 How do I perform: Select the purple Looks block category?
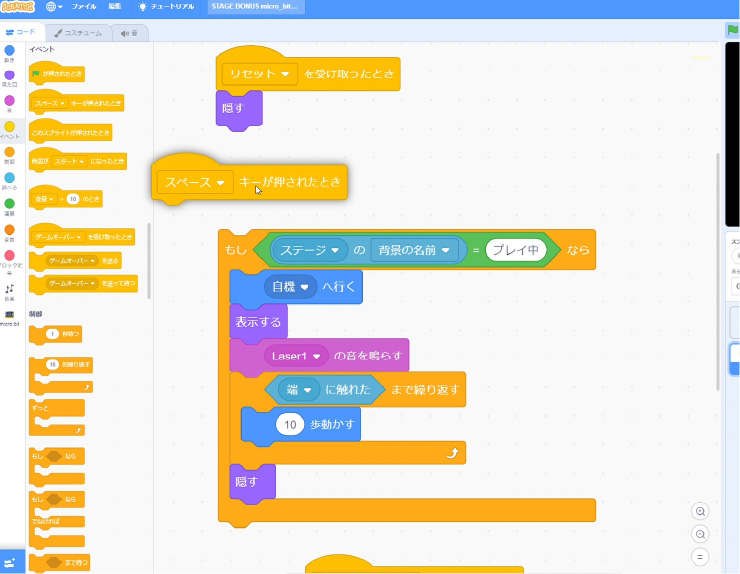[x=9, y=79]
